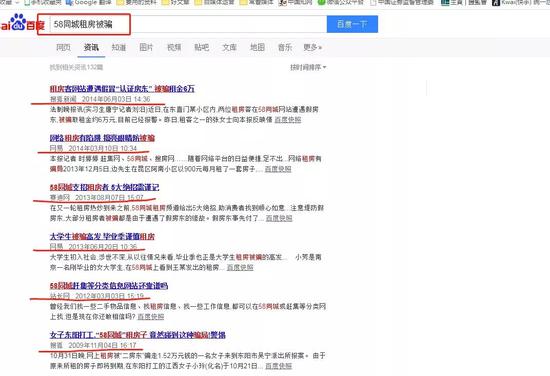
Task: Focus the search box containing 58同城租房被骗
Action: [x=182, y=24]
